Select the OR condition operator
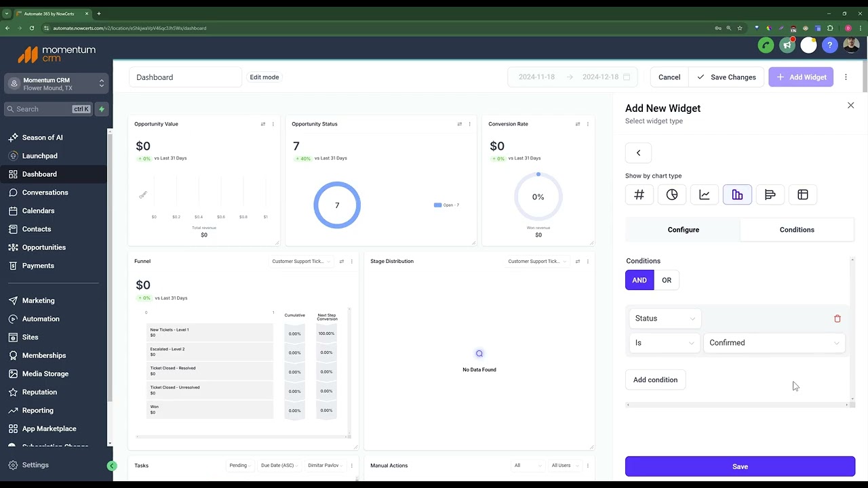Image resolution: width=868 pixels, height=488 pixels. click(667, 280)
